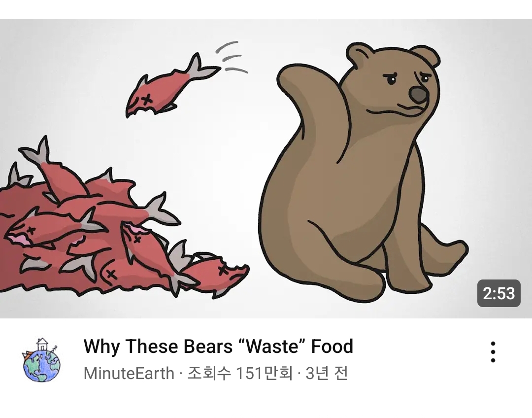Click the view count 조회수 151만회

coord(240,374)
